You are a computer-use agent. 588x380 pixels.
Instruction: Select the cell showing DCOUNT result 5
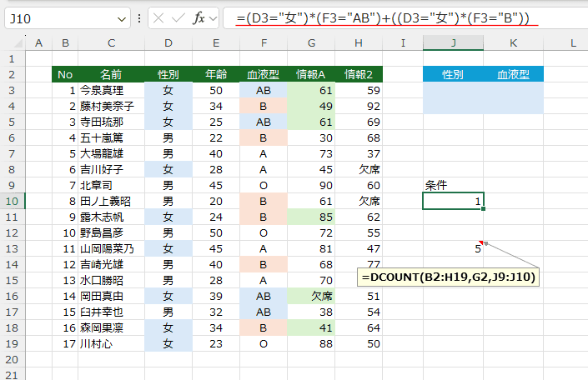pyautogui.click(x=453, y=248)
